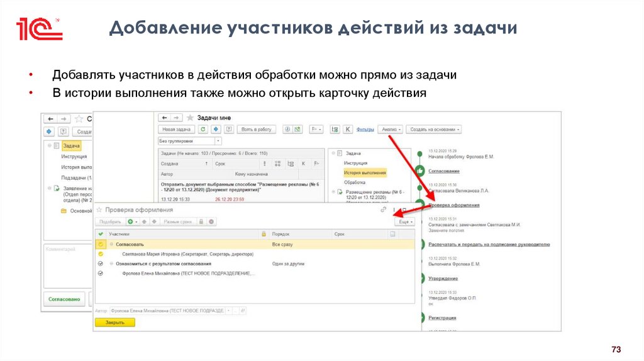The image size is (644, 361).
Task: Click exclamation mark column header icon
Action: point(265,164)
